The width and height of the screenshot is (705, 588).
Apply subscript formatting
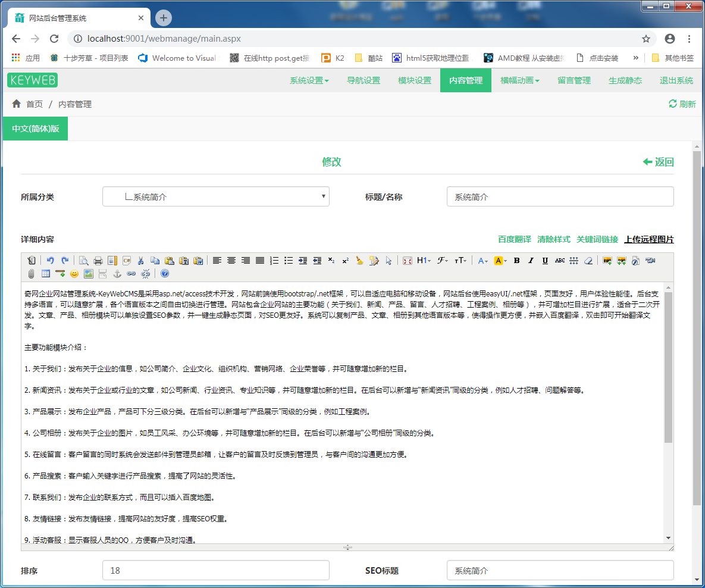point(331,261)
